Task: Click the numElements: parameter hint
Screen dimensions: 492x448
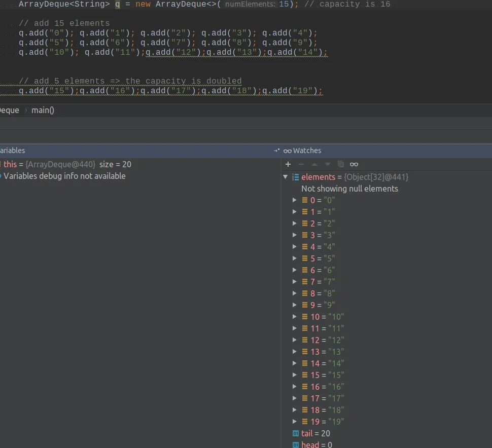Action: 250,5
